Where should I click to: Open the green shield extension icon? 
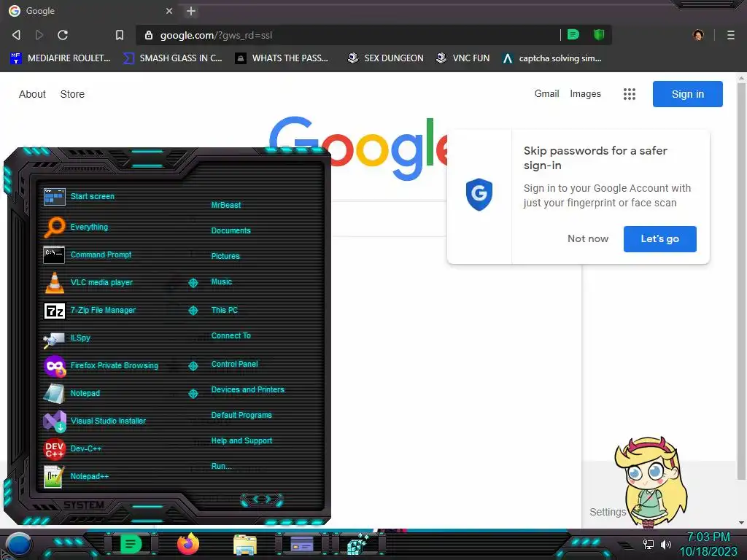[x=599, y=34]
